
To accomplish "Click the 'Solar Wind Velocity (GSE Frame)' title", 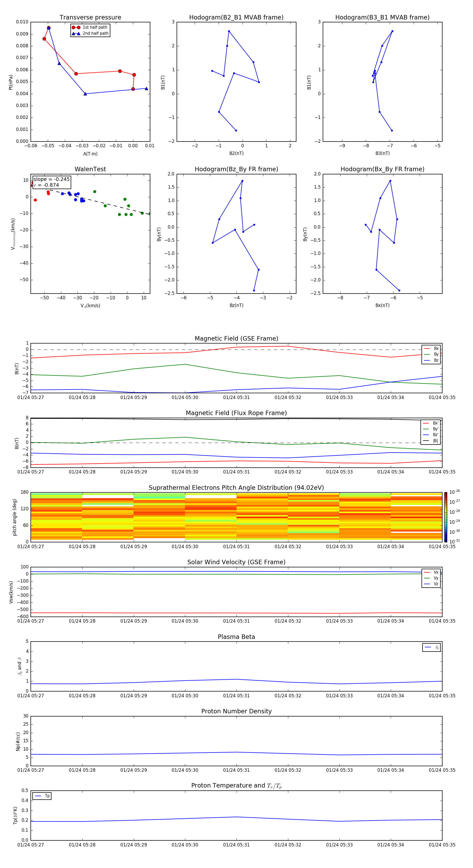I will (x=236, y=562).
